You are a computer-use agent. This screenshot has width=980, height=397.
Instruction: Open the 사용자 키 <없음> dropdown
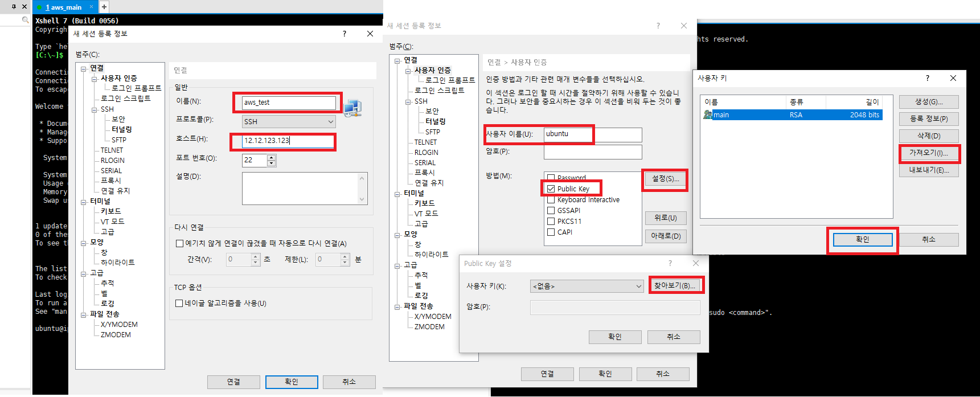(587, 286)
